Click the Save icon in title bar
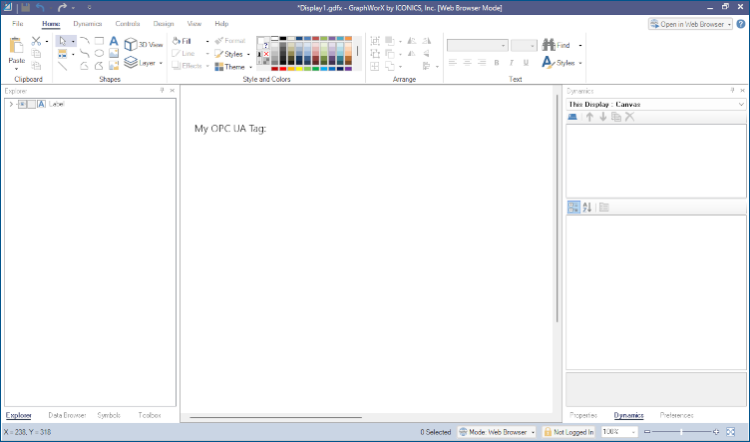This screenshot has width=750, height=442. click(24, 7)
